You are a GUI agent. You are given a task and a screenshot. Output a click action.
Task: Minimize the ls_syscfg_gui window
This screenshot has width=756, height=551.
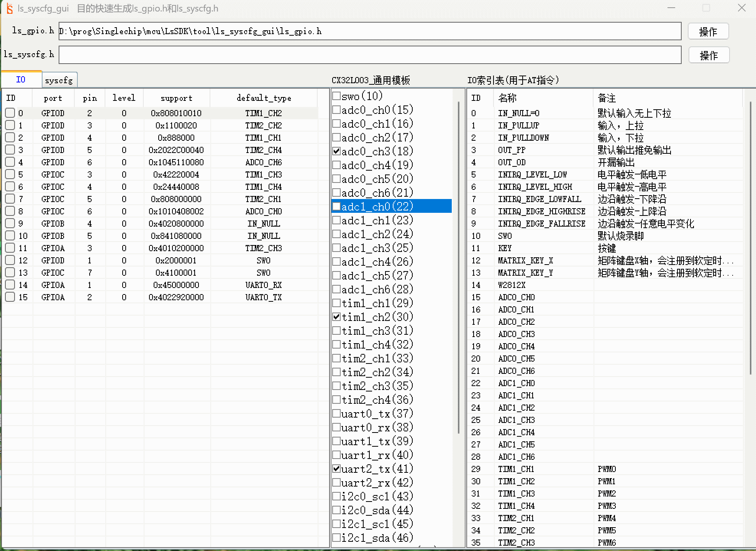click(x=671, y=8)
